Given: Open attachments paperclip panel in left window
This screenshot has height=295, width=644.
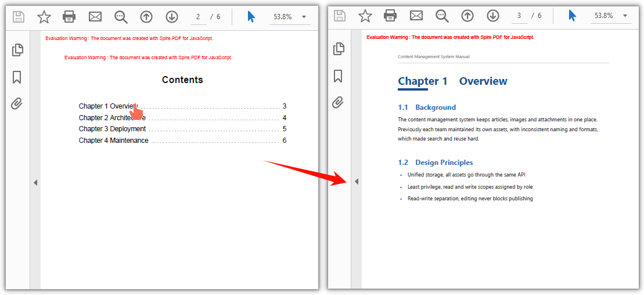Looking at the screenshot, I should click(x=17, y=104).
